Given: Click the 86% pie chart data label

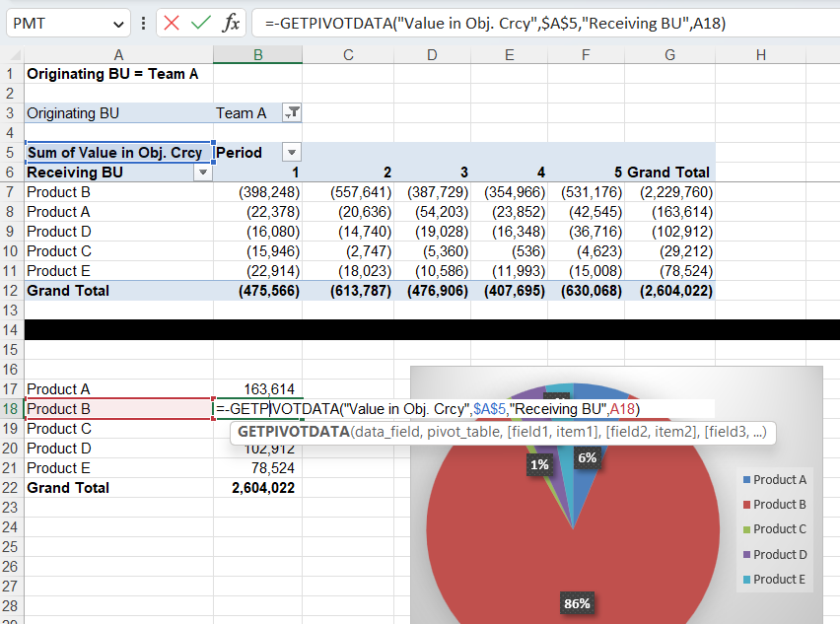Looking at the screenshot, I should (577, 603).
